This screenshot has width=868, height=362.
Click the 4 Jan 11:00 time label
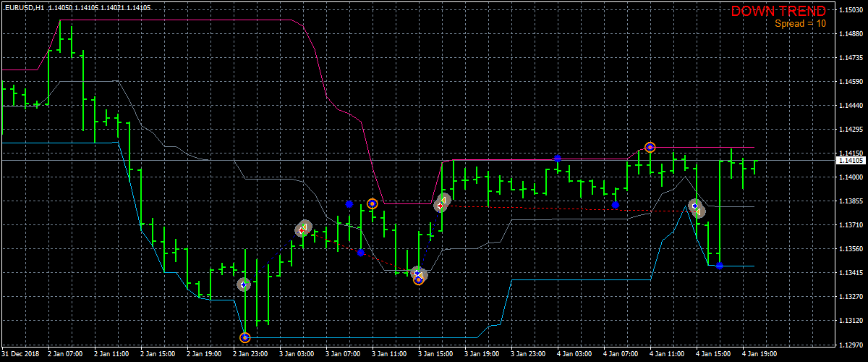pyautogui.click(x=668, y=355)
